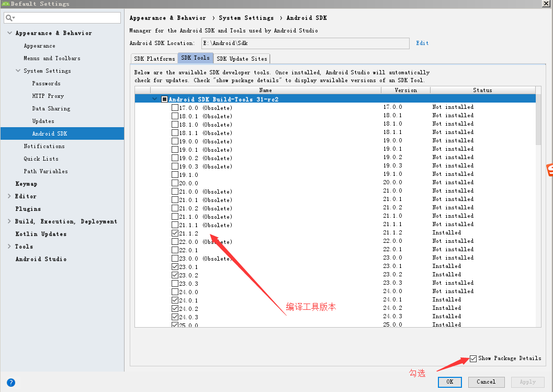
Task: Expand the Tools settings node
Action: pos(9,247)
